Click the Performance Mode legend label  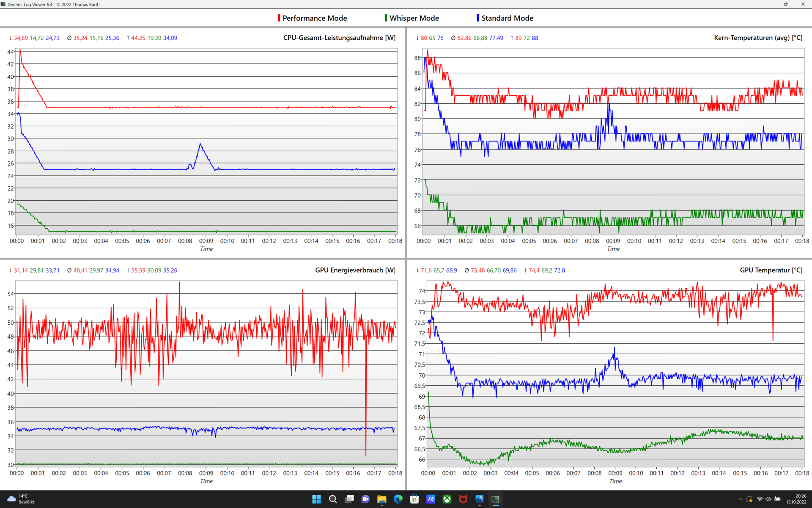click(315, 18)
